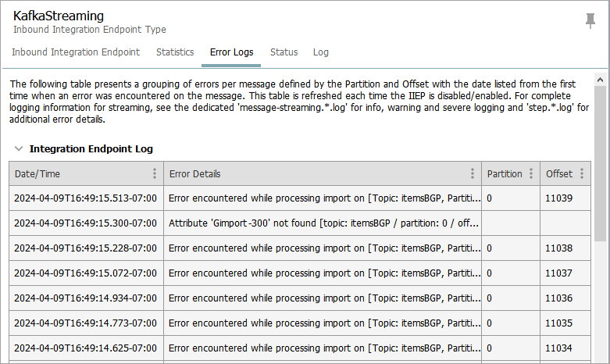Open the Log tab
This screenshot has height=364, width=610.
tap(321, 52)
